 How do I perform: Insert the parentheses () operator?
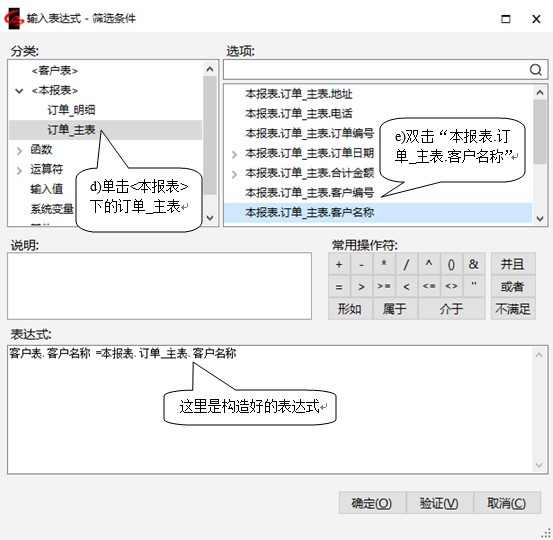click(x=451, y=264)
